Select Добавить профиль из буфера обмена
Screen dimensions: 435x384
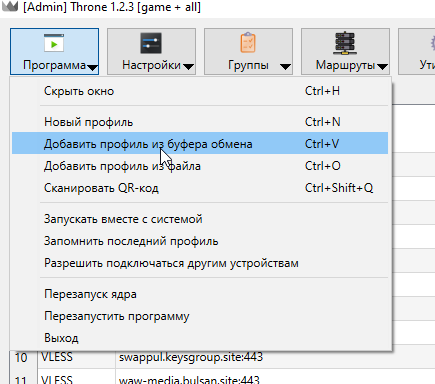[x=200, y=143]
